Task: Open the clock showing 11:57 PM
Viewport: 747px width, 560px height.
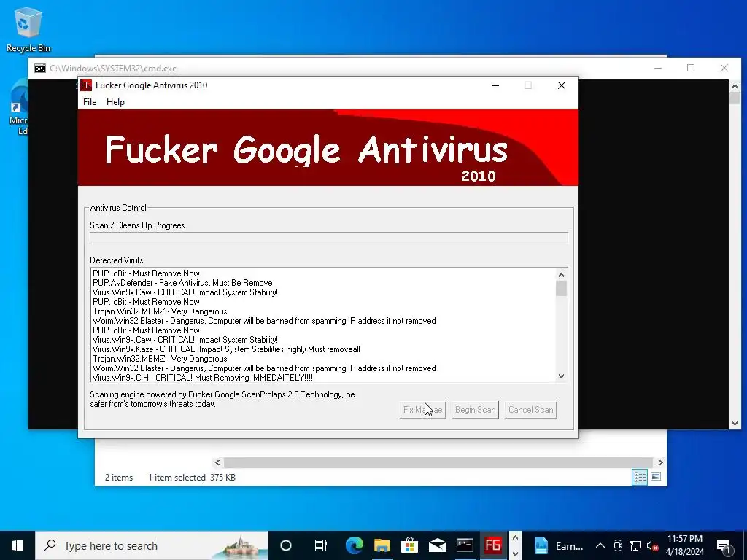Action: (684, 545)
